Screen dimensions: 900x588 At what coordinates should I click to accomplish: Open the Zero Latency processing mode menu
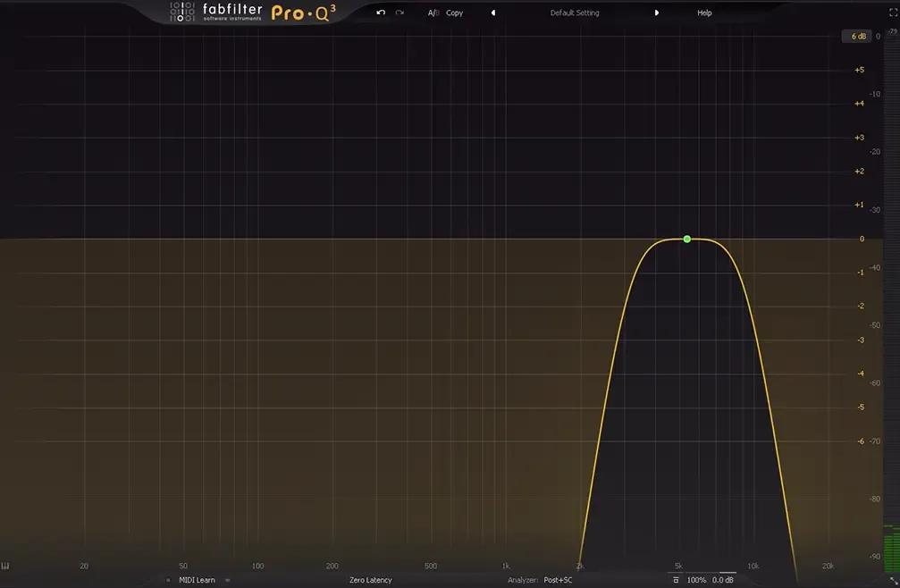tap(371, 580)
